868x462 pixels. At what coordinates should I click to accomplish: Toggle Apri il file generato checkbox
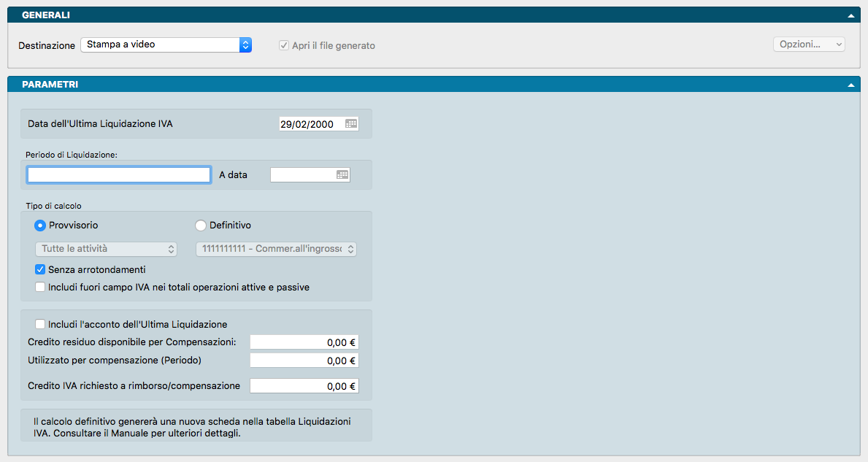(284, 45)
